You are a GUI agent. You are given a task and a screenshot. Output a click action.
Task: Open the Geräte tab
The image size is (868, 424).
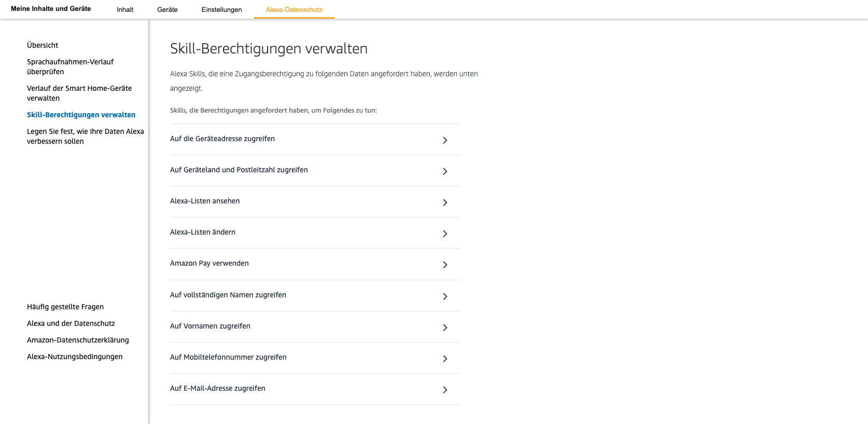tap(167, 10)
